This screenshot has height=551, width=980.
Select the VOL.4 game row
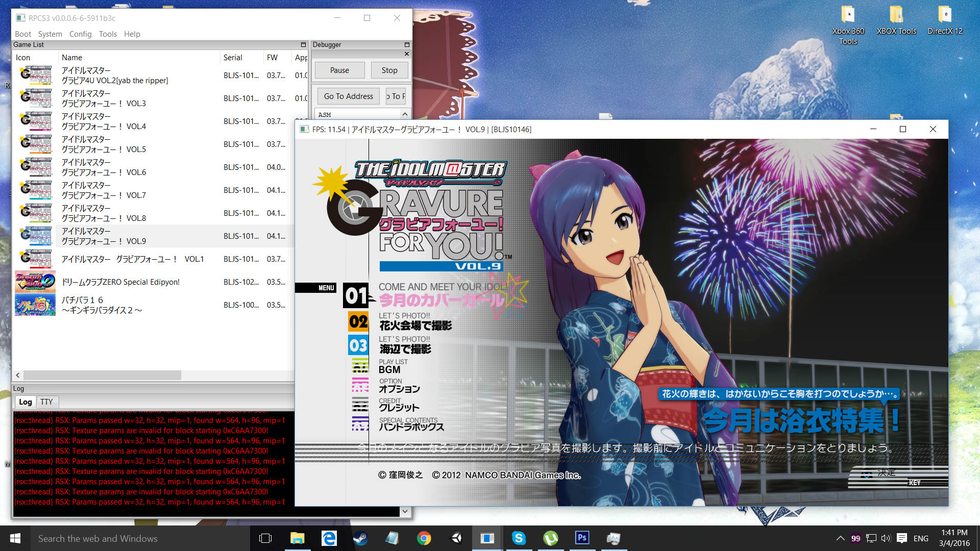pos(153,121)
